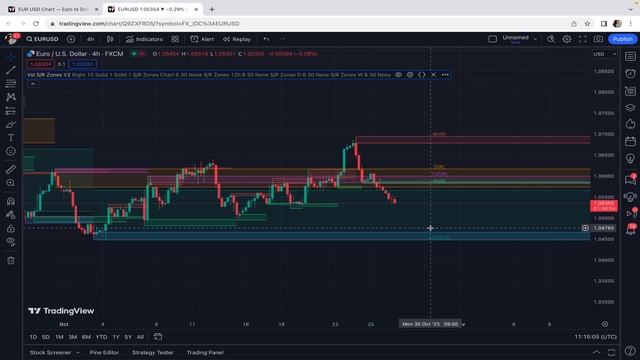
Task: Open more options for Vol S/R Zones indicator
Action: pos(445,75)
